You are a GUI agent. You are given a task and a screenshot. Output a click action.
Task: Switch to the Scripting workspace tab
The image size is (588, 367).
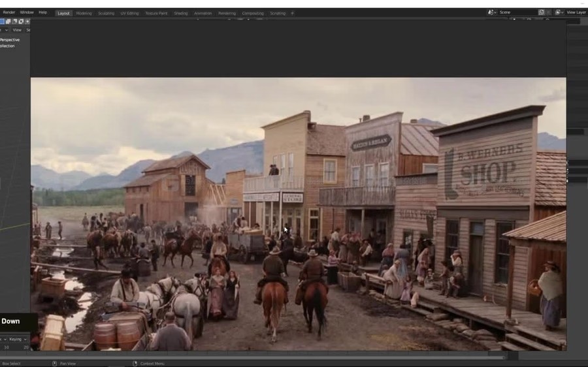278,13
